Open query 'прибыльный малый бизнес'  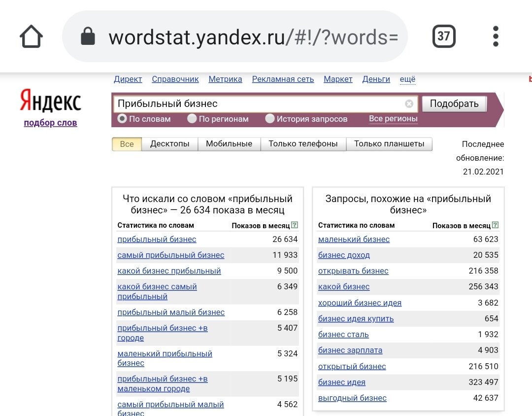pos(171,312)
